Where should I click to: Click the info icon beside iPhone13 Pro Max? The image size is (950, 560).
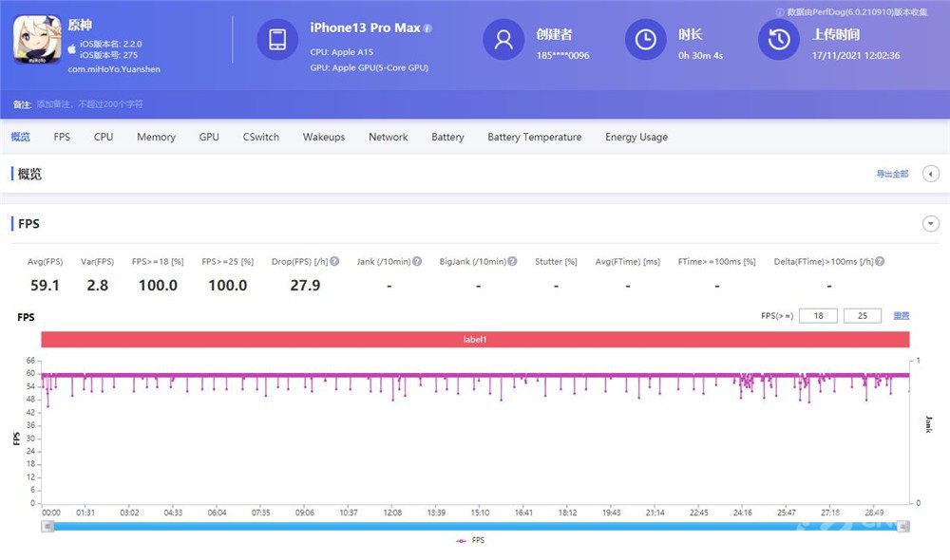coord(427,28)
